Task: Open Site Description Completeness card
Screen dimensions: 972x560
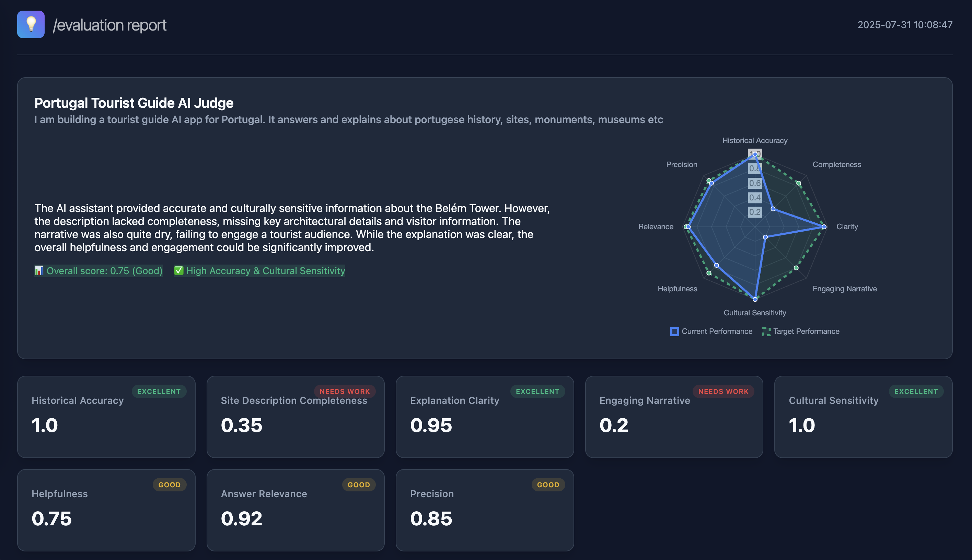Action: (x=296, y=417)
